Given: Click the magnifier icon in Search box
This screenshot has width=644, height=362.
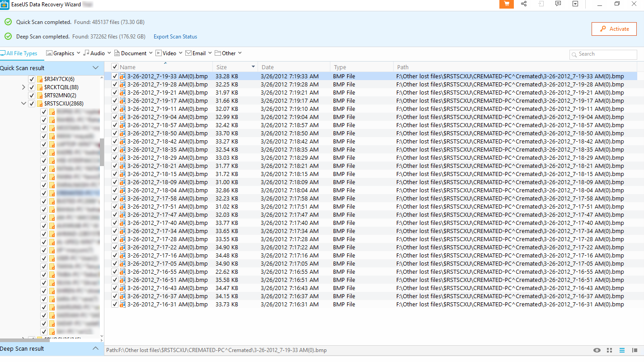Looking at the screenshot, I should [574, 54].
